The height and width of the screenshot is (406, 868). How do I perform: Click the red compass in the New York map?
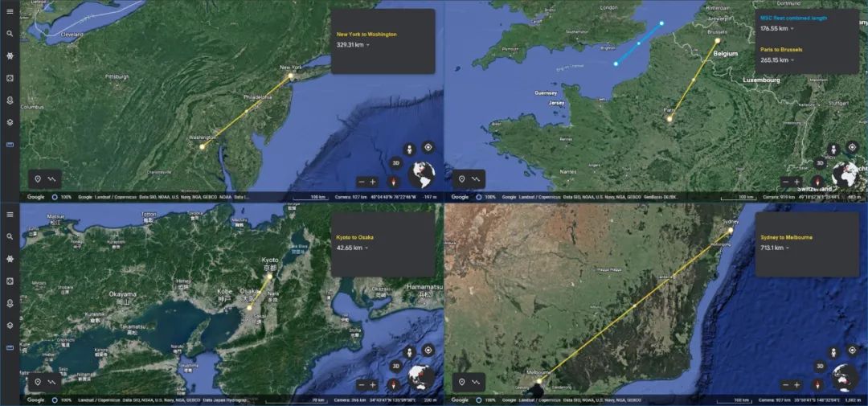(393, 182)
